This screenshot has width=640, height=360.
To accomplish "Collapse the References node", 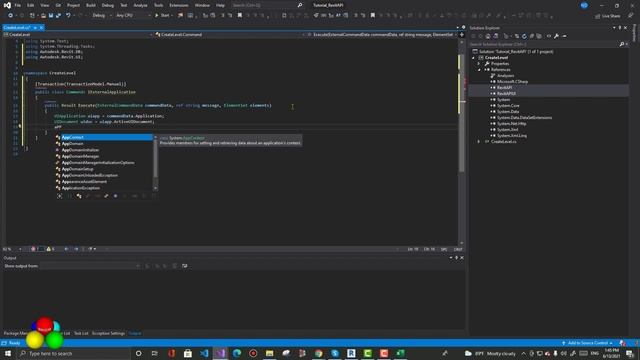I will 479,70.
